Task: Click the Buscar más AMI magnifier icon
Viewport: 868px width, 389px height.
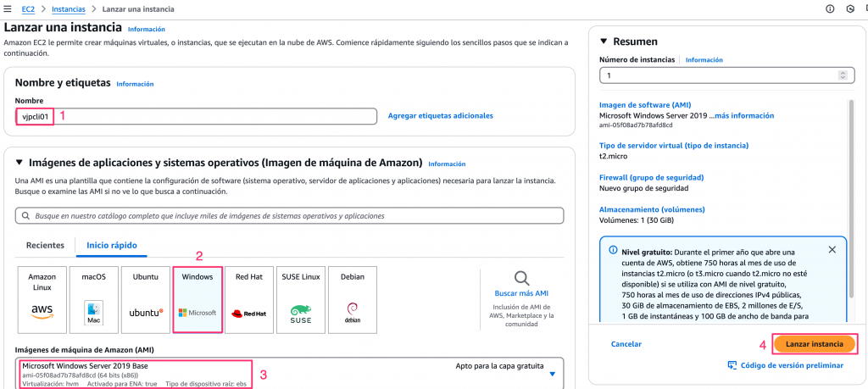Action: point(521,278)
